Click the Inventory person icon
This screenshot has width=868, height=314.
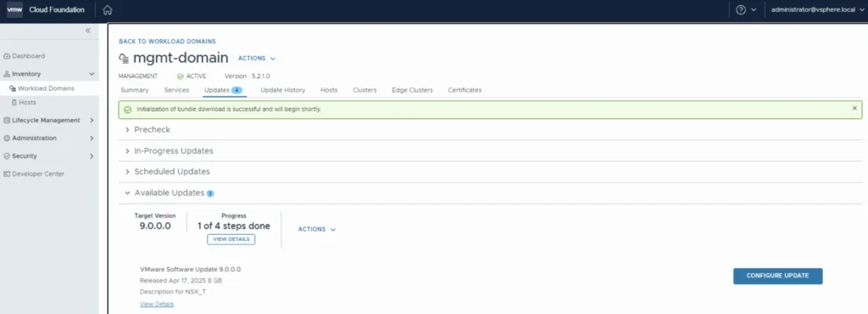(x=7, y=74)
